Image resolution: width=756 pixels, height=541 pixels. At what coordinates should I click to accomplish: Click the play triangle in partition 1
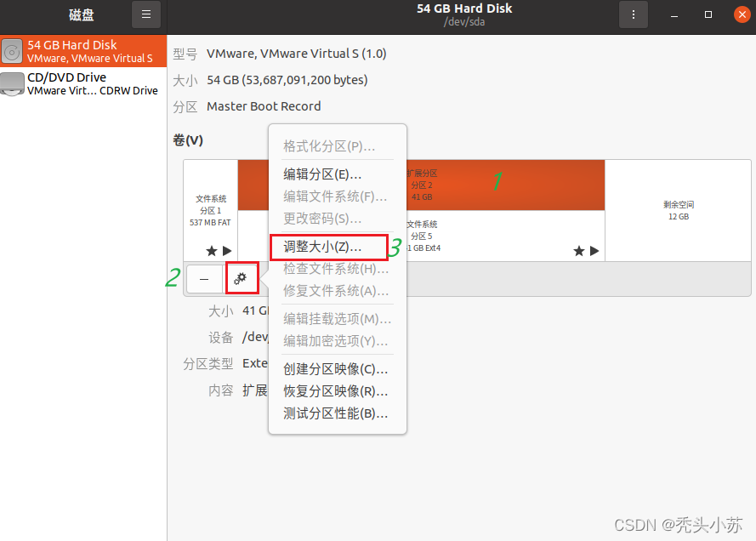tap(227, 251)
